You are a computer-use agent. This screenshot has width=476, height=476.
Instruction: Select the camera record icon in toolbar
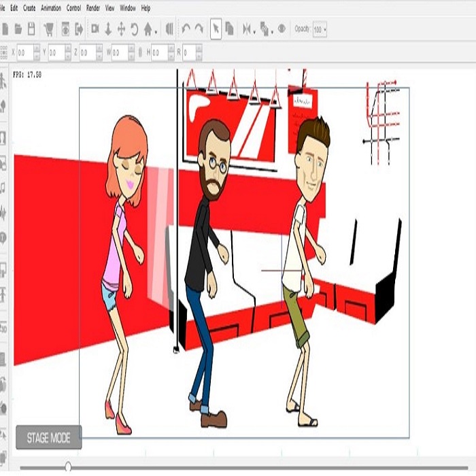pyautogui.click(x=95, y=29)
